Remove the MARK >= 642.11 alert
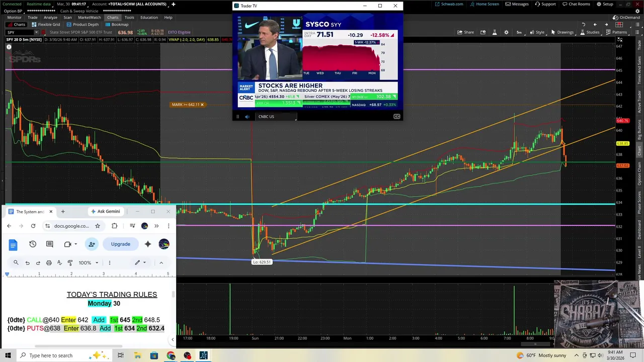This screenshot has height=362, width=644. pyautogui.click(x=202, y=105)
